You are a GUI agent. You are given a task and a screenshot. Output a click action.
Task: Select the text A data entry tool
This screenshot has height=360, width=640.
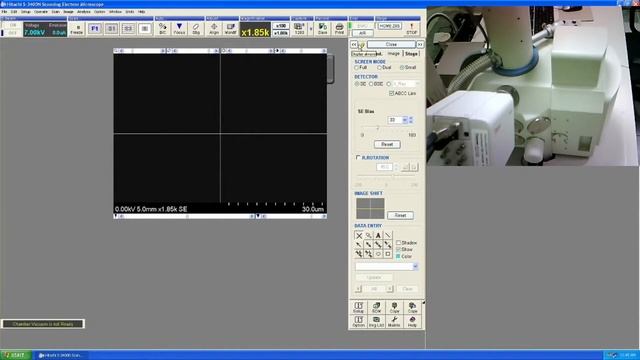(x=378, y=236)
